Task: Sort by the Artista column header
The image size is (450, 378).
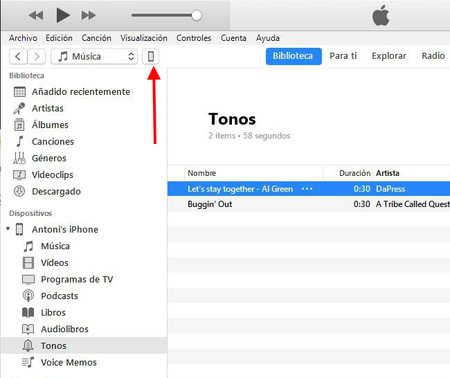Action: coord(387,173)
